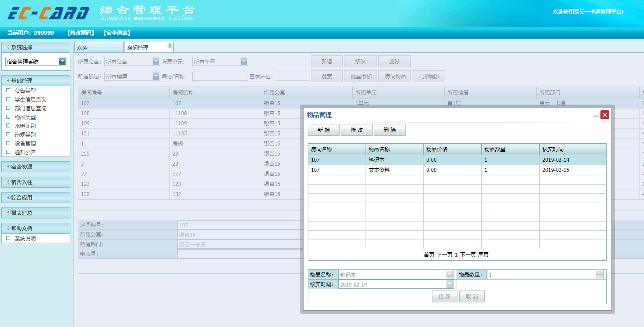The height and width of the screenshot is (327, 644).
Task: Click 新增 in the 物品管理 dialog
Action: click(324, 130)
